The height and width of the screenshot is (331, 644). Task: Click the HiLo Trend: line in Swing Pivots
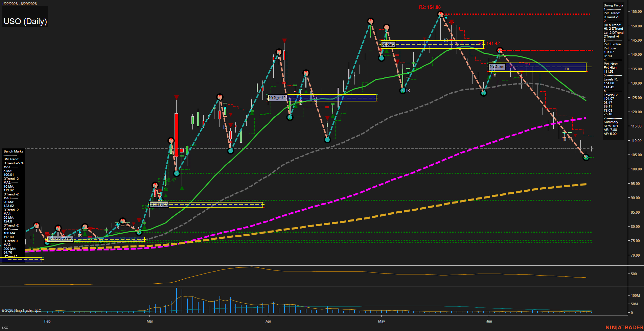(612, 25)
